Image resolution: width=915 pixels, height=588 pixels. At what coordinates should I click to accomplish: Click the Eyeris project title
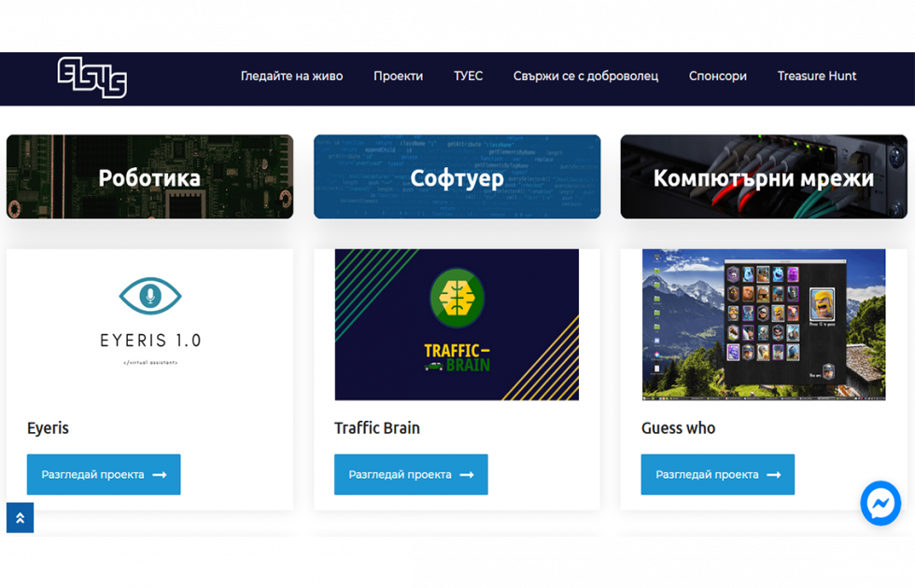[48, 428]
